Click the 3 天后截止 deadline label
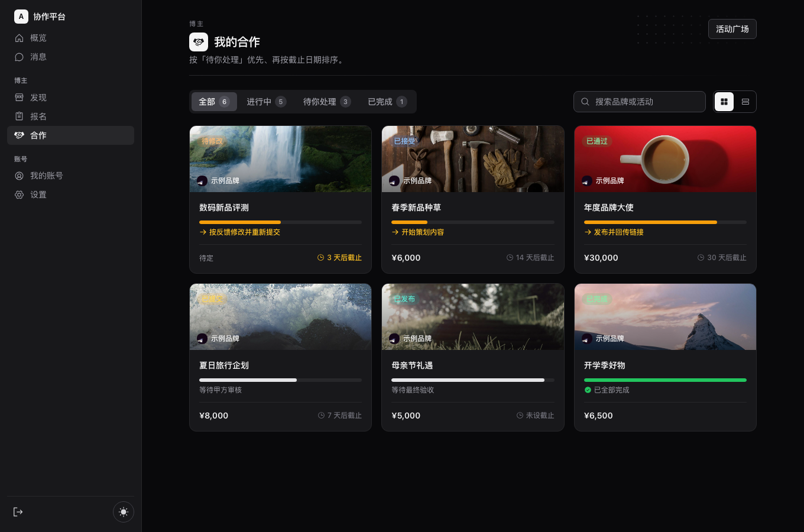 (339, 258)
